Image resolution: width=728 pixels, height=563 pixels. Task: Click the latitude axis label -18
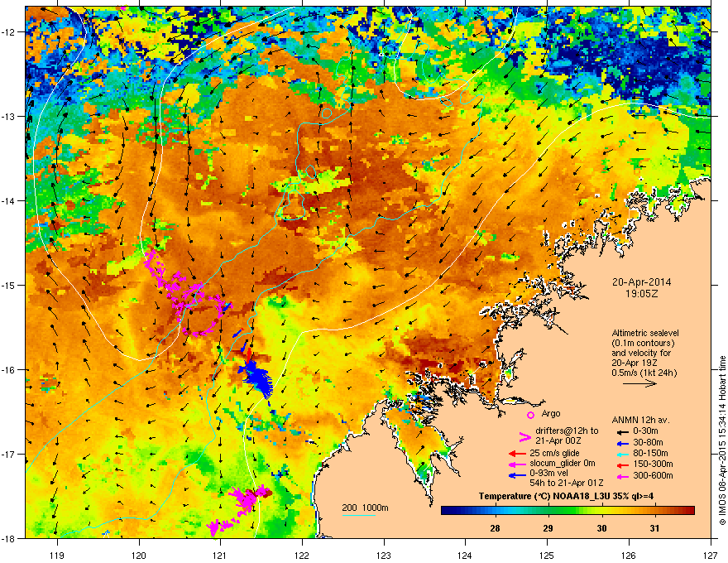pos(9,538)
